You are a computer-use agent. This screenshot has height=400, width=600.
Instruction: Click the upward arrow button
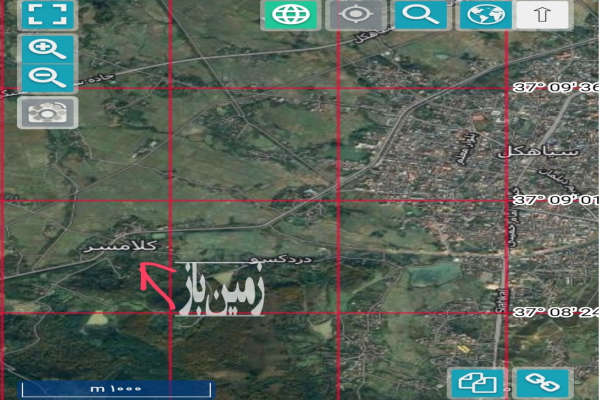[542, 15]
